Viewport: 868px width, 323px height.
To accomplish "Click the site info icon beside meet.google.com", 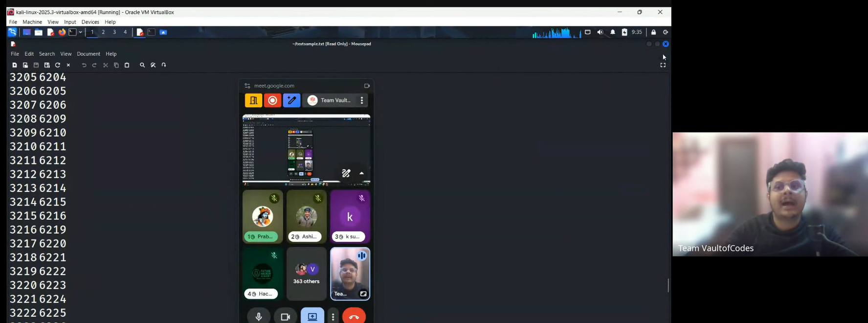I will tap(247, 86).
